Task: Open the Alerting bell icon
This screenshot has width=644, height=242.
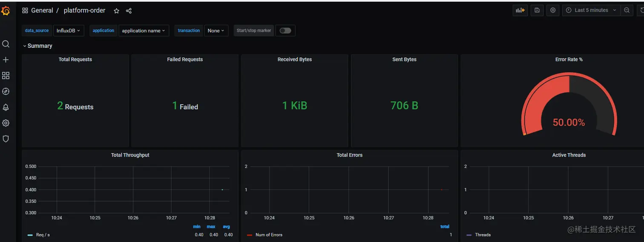Action: (6, 107)
